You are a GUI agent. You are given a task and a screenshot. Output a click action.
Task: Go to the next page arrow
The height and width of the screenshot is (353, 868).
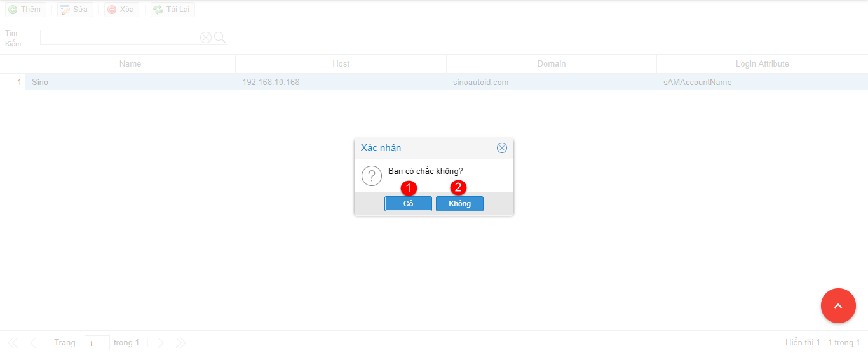160,343
